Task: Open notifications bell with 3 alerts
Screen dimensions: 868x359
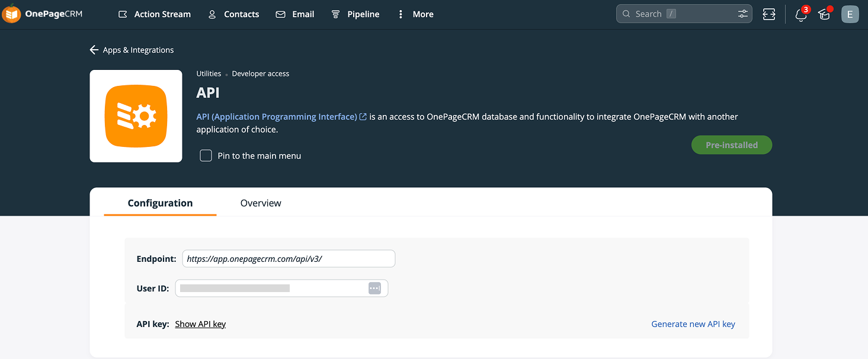Action: tap(801, 15)
